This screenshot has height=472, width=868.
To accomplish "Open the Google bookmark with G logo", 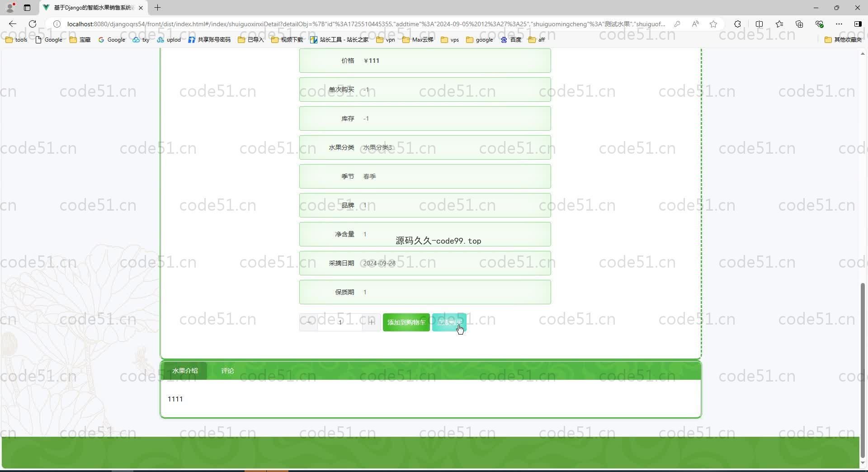I will [112, 40].
